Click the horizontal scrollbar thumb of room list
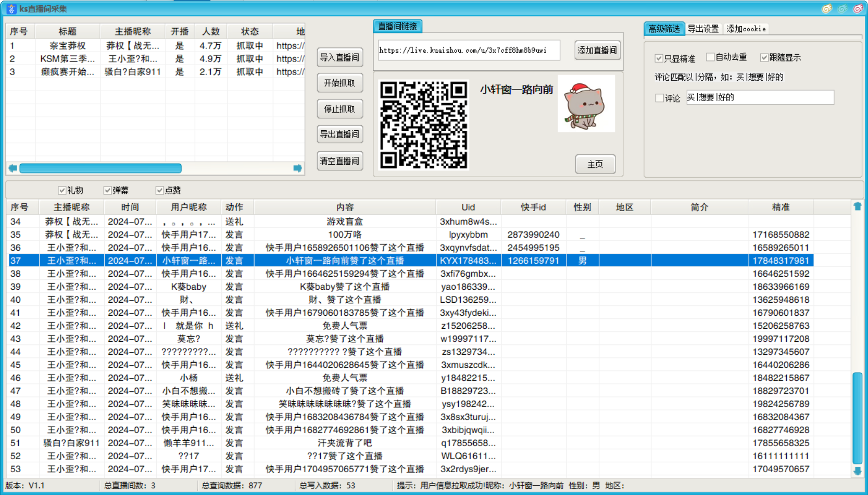868x495 pixels. (100, 168)
